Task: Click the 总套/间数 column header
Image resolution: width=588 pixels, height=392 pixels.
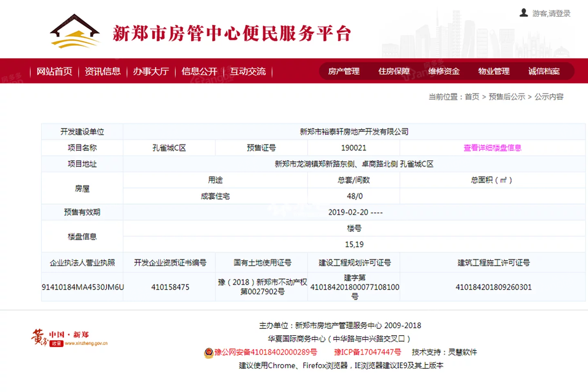Action: [354, 180]
